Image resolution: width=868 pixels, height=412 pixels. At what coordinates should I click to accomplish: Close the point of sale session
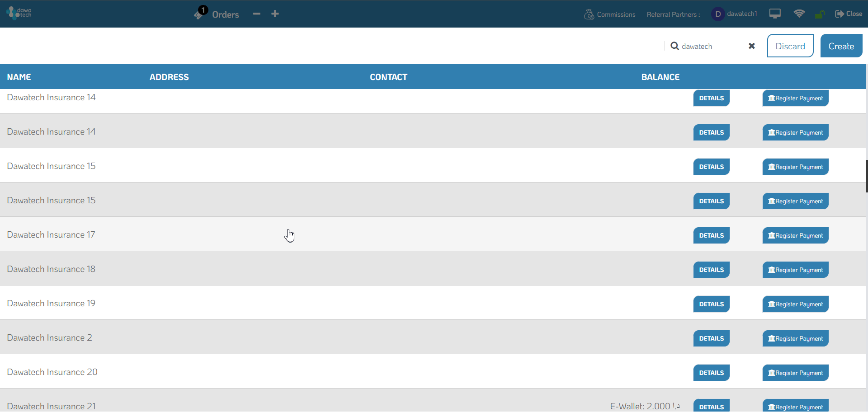pos(849,14)
